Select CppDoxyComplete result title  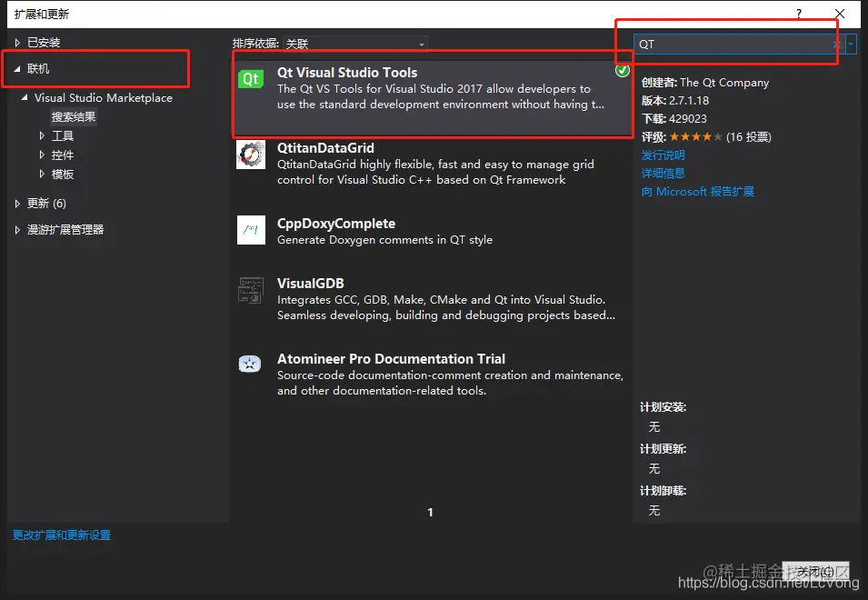tap(336, 224)
